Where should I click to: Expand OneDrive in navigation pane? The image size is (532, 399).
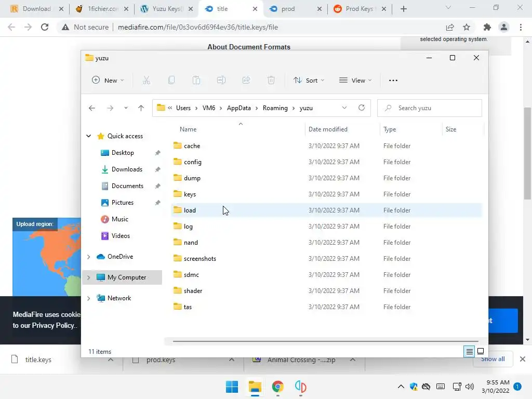(x=88, y=257)
